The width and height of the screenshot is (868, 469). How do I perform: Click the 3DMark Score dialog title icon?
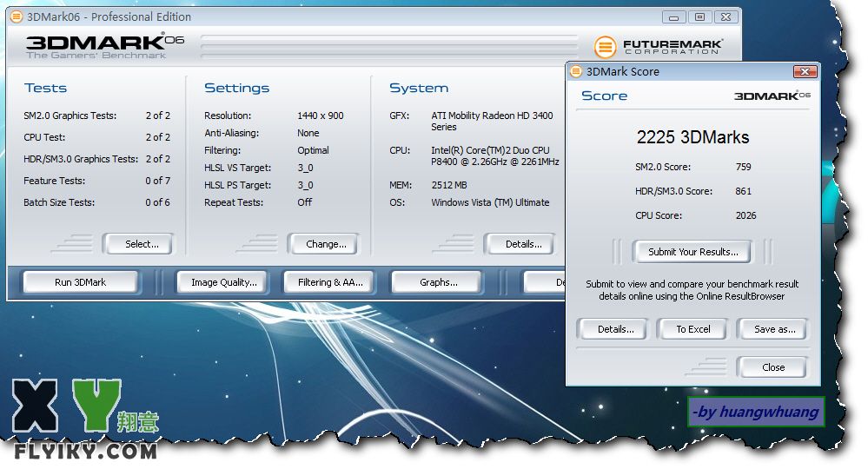pos(576,71)
